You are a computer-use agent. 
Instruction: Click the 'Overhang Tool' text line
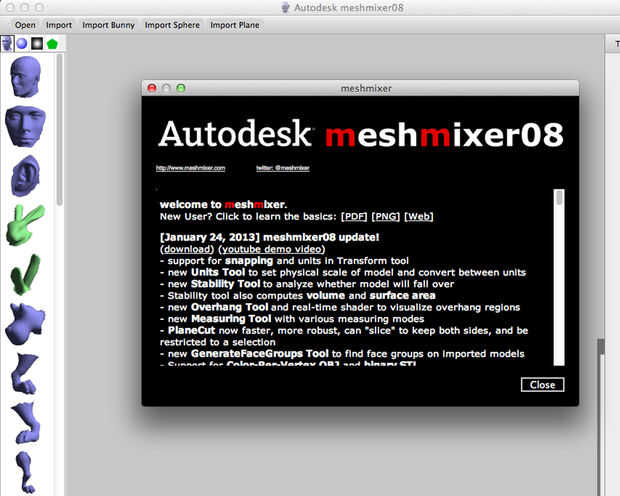point(340,307)
